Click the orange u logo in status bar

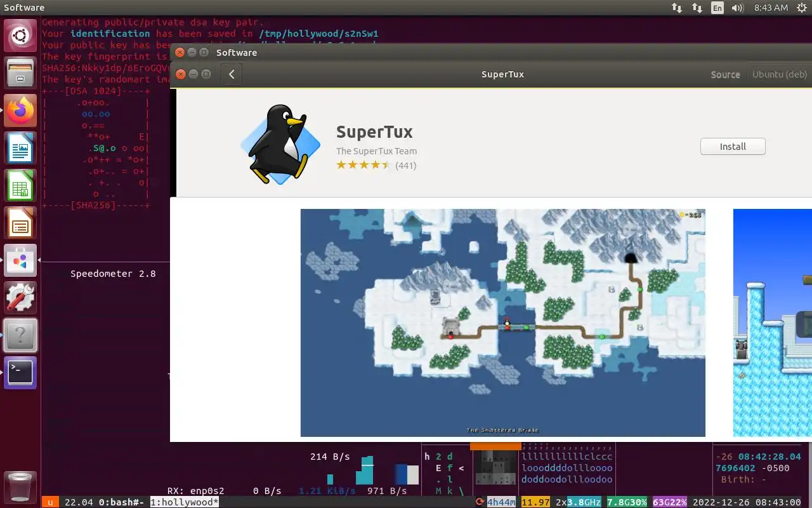pyautogui.click(x=50, y=502)
